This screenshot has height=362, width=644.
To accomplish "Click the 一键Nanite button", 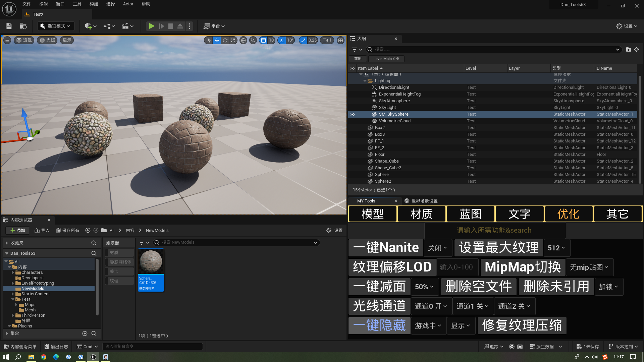I will [x=386, y=248].
